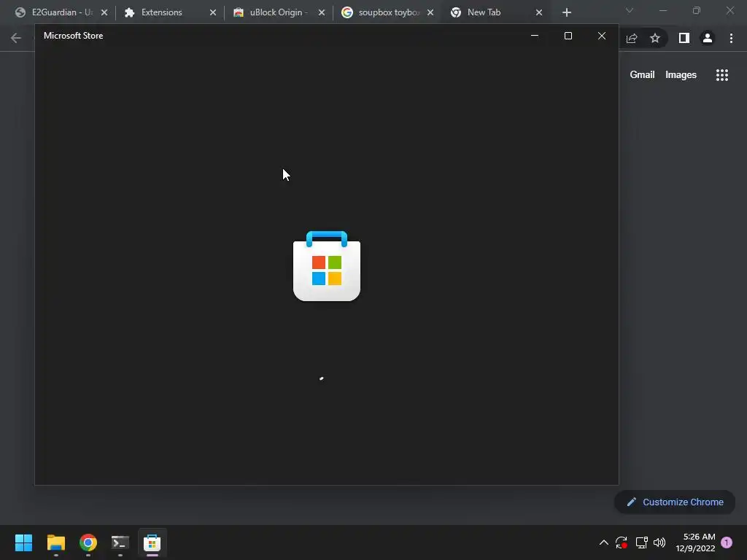Close the Chrome window
The height and width of the screenshot is (560, 747).
coord(729,10)
